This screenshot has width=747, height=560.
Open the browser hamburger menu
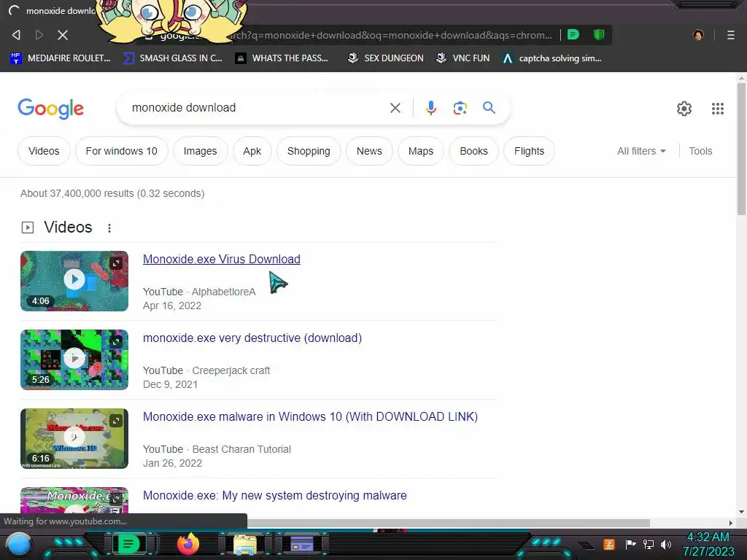(730, 35)
